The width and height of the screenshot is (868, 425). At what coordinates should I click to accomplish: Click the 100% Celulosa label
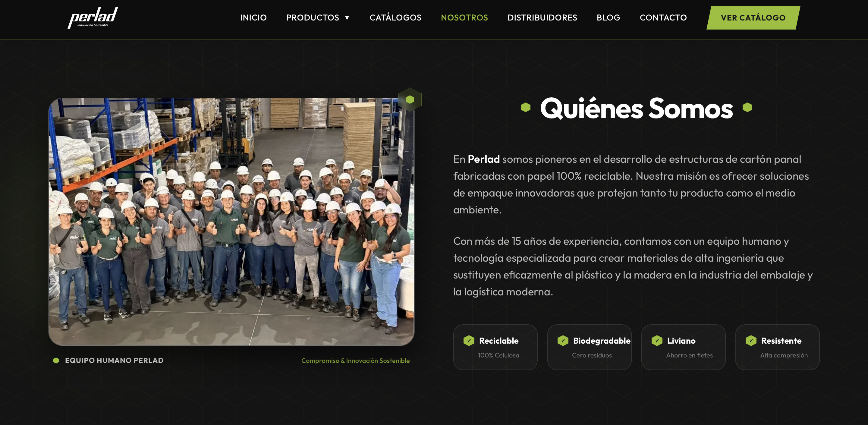point(498,355)
